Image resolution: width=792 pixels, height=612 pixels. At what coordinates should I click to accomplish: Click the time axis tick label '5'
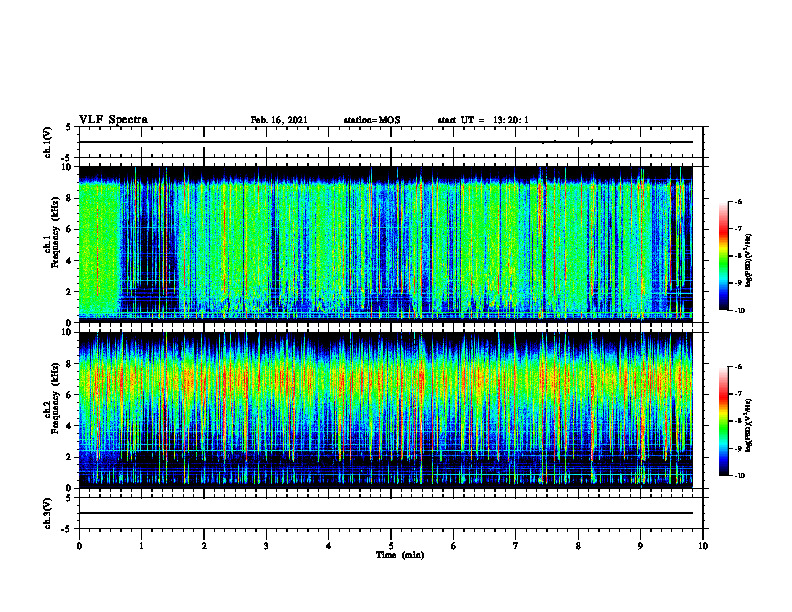[391, 546]
